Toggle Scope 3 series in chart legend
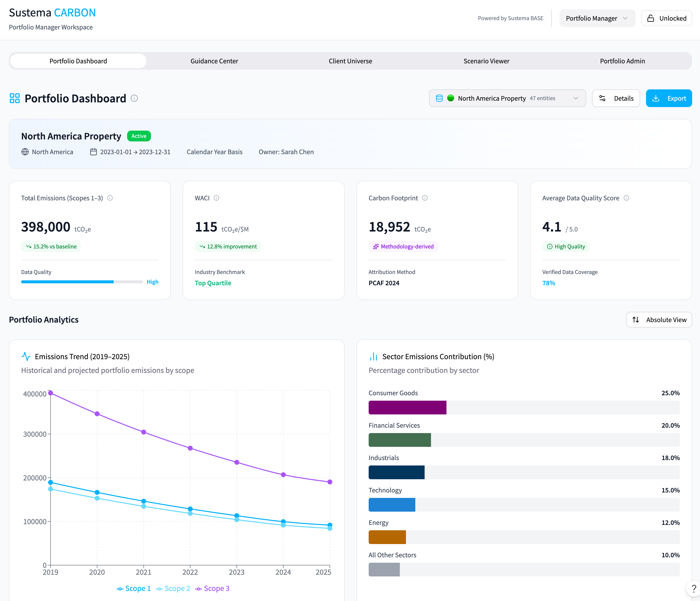 point(213,588)
